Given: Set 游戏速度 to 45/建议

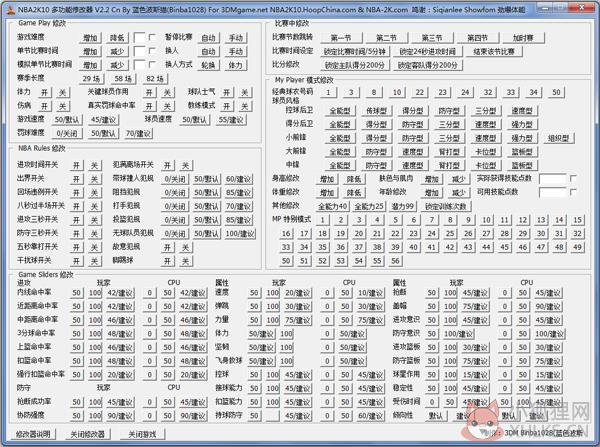Looking at the screenshot, I should pyautogui.click(x=103, y=120).
